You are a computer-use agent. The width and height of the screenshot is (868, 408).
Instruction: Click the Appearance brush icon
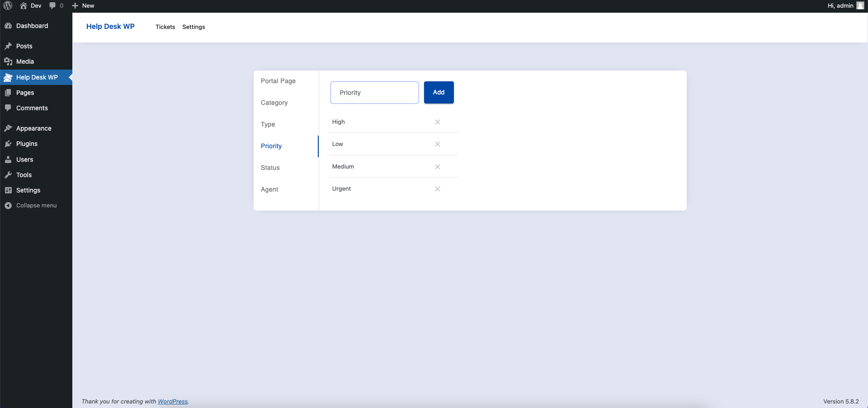(x=8, y=128)
